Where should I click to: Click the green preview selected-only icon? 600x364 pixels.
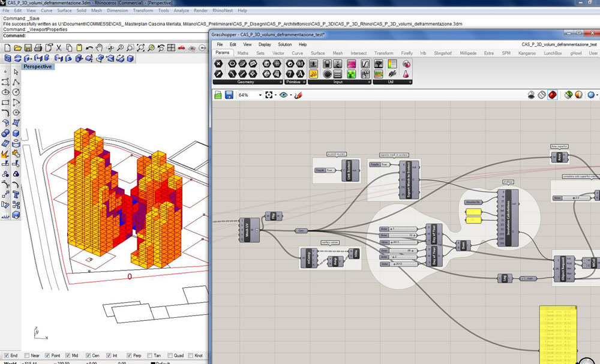(568, 95)
